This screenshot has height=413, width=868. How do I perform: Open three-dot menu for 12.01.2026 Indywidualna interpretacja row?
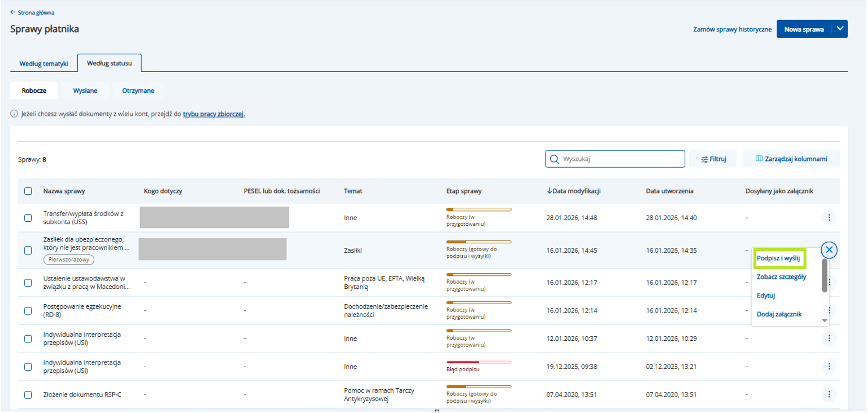coord(829,338)
